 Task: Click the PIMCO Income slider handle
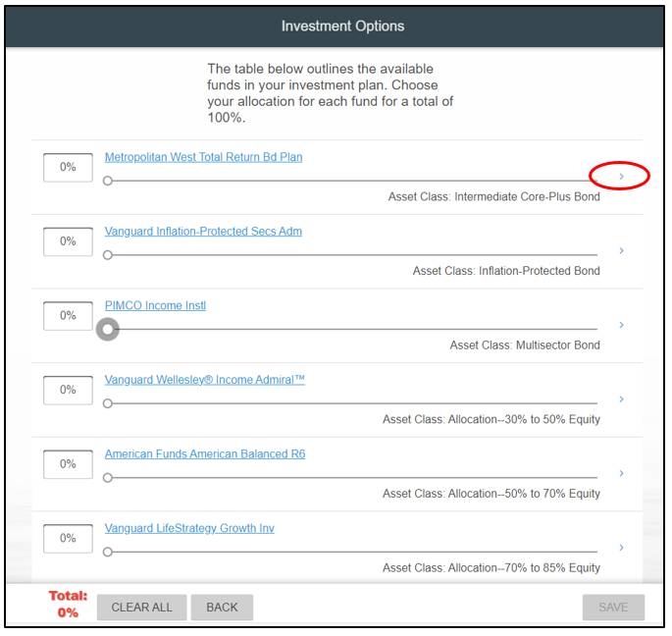click(x=108, y=330)
